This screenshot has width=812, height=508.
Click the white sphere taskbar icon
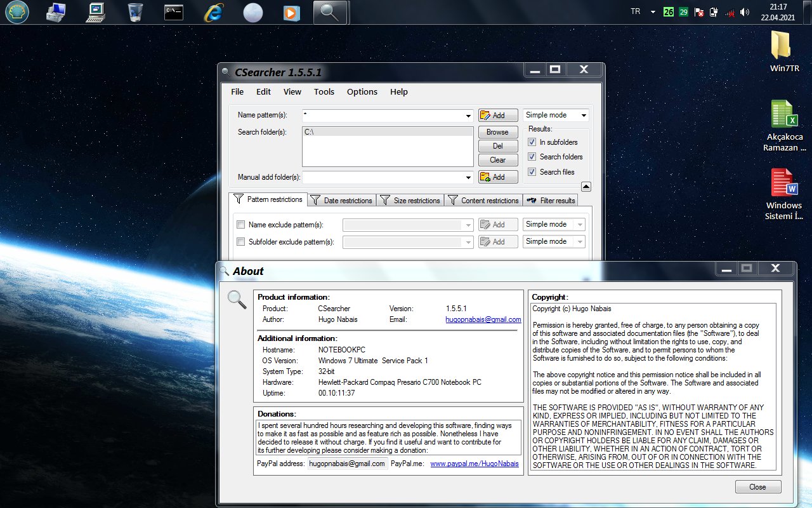tap(252, 13)
